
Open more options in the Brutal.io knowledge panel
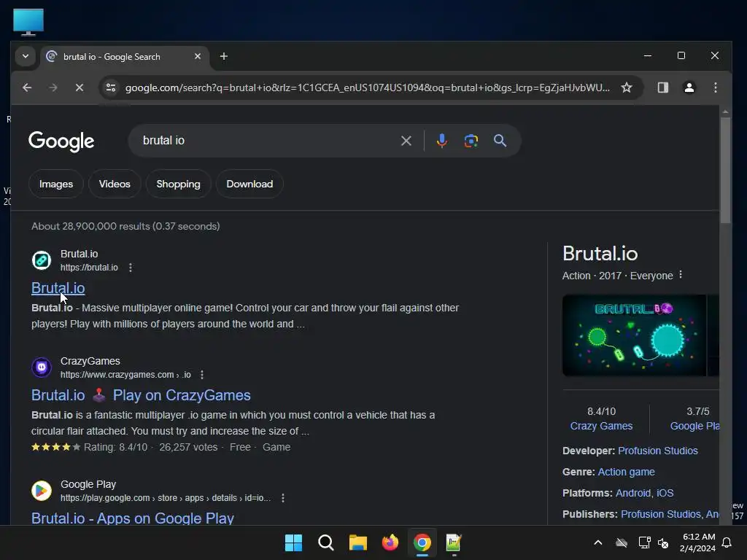(681, 275)
